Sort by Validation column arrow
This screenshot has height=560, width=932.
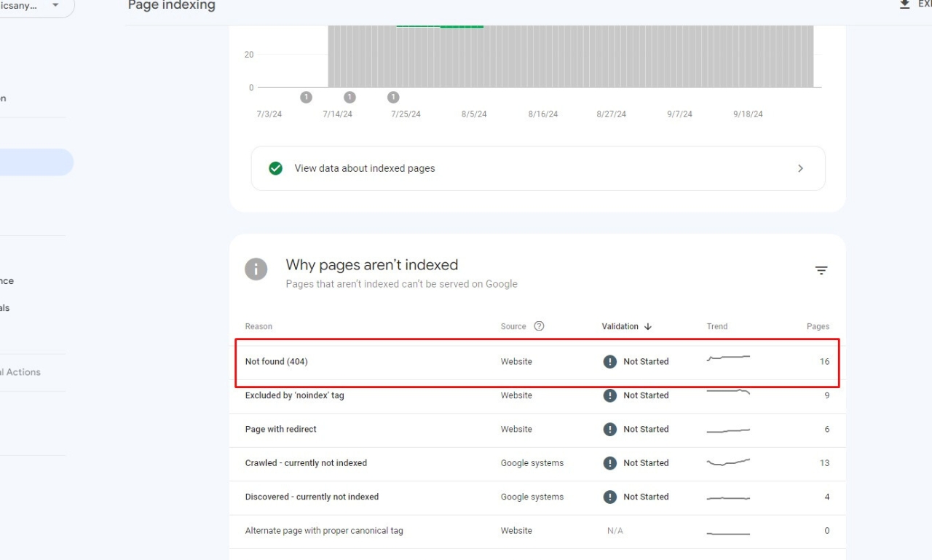[648, 327]
